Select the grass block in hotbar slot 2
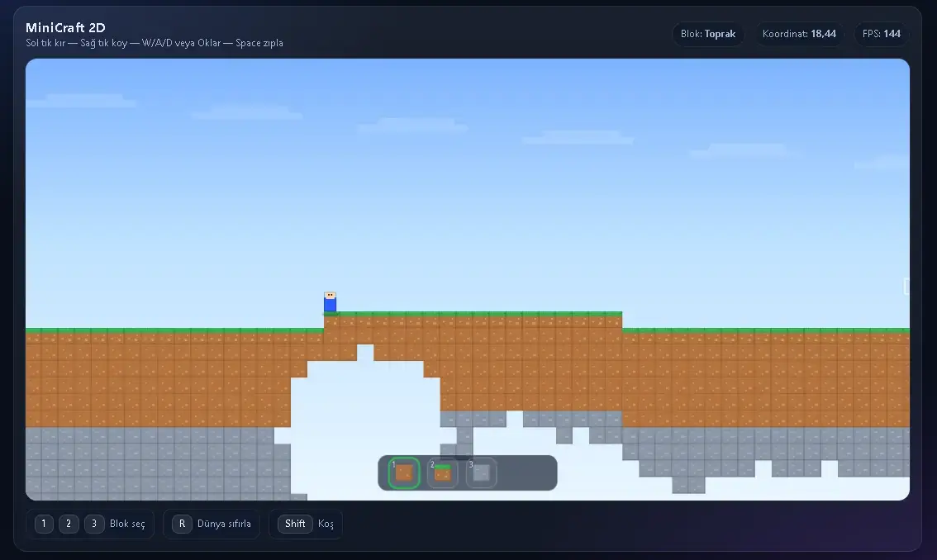This screenshot has height=560, width=937. click(443, 473)
